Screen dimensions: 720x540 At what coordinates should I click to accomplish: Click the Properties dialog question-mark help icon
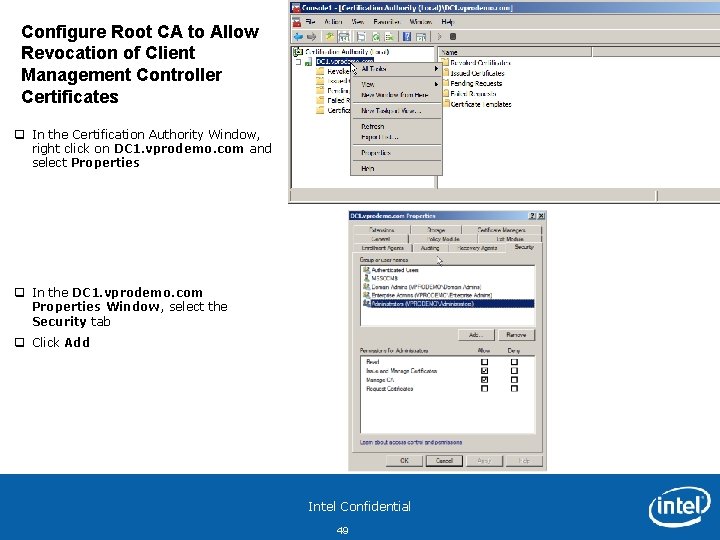point(532,216)
